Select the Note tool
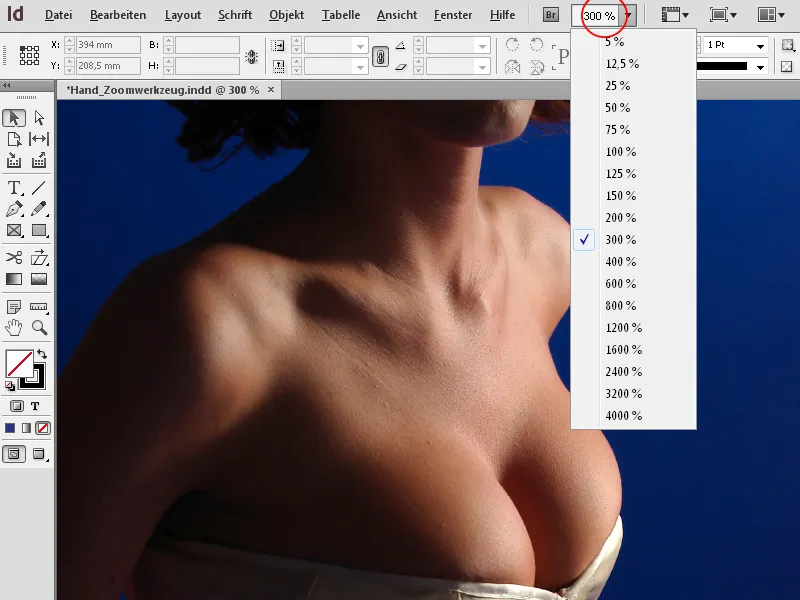The image size is (800, 600). 14,307
